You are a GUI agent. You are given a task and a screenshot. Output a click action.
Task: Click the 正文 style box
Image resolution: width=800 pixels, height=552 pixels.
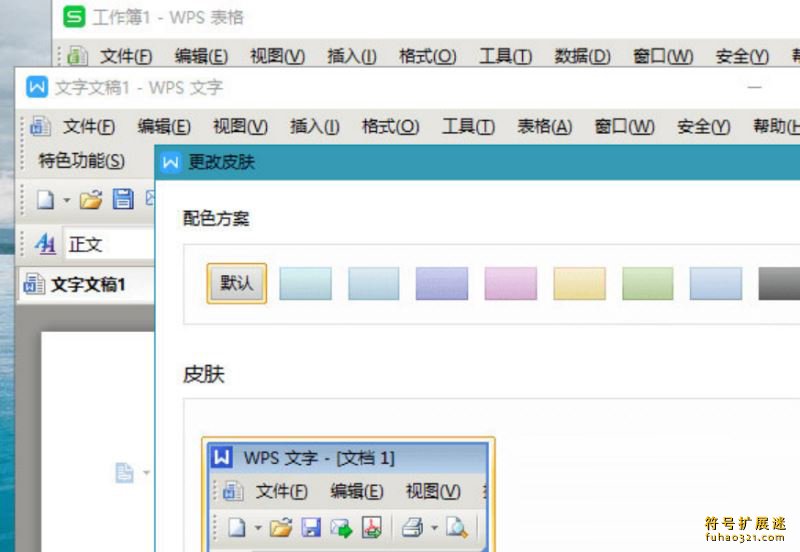click(x=109, y=244)
